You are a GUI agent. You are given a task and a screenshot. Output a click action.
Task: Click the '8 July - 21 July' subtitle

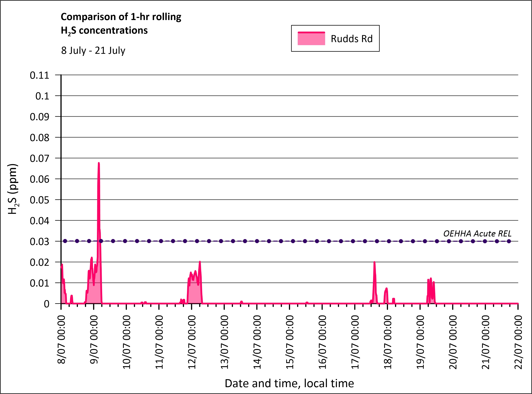pyautogui.click(x=93, y=51)
